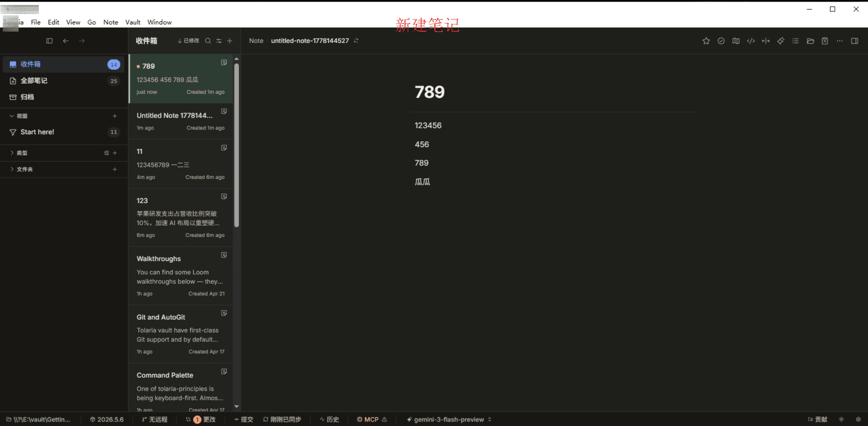Expand the 类型 section
The height and width of the screenshot is (426, 868).
pyautogui.click(x=19, y=153)
